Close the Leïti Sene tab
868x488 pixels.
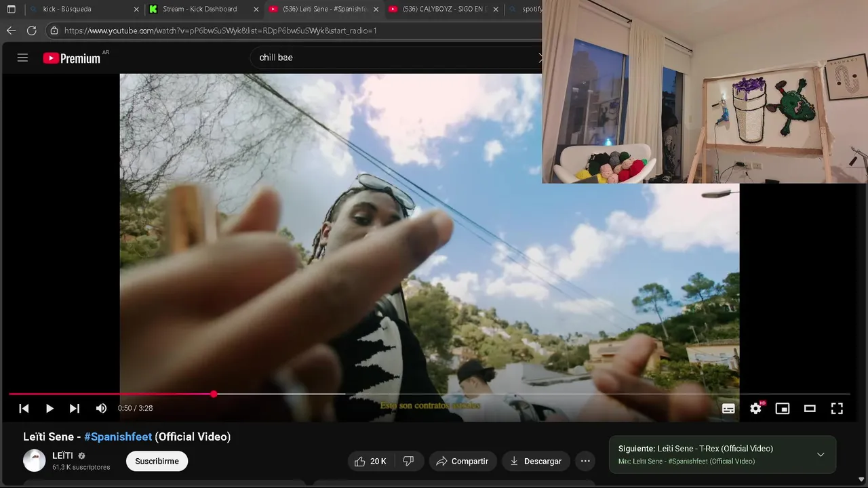[376, 9]
